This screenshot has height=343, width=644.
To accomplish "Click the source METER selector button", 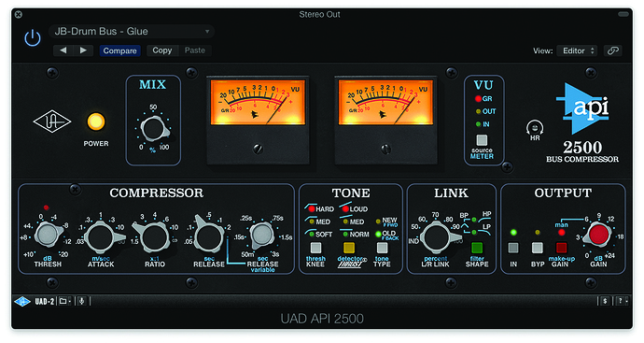I will pyautogui.click(x=482, y=140).
